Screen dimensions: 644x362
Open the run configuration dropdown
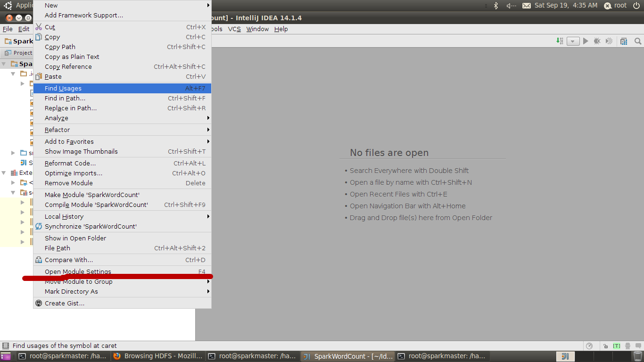click(x=573, y=41)
